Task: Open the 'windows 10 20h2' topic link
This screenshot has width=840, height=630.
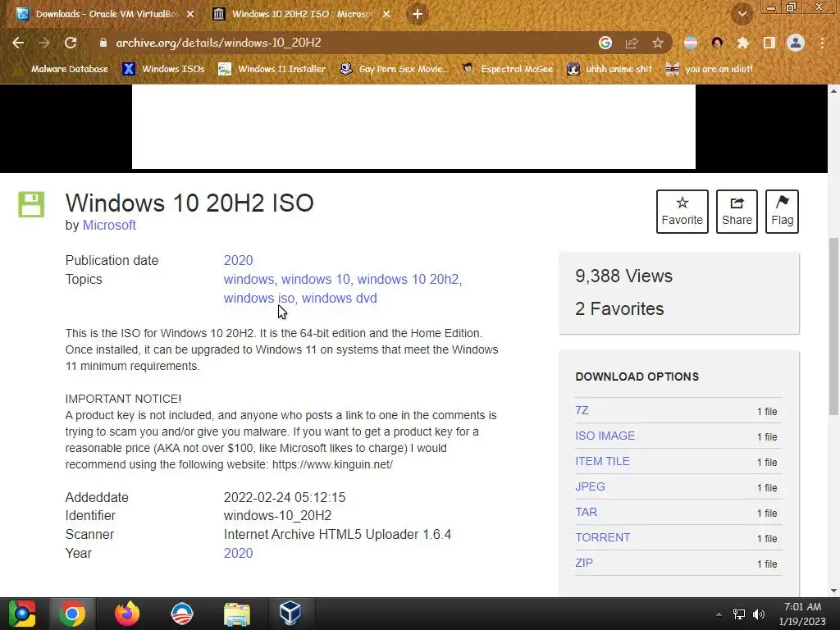Action: (409, 279)
